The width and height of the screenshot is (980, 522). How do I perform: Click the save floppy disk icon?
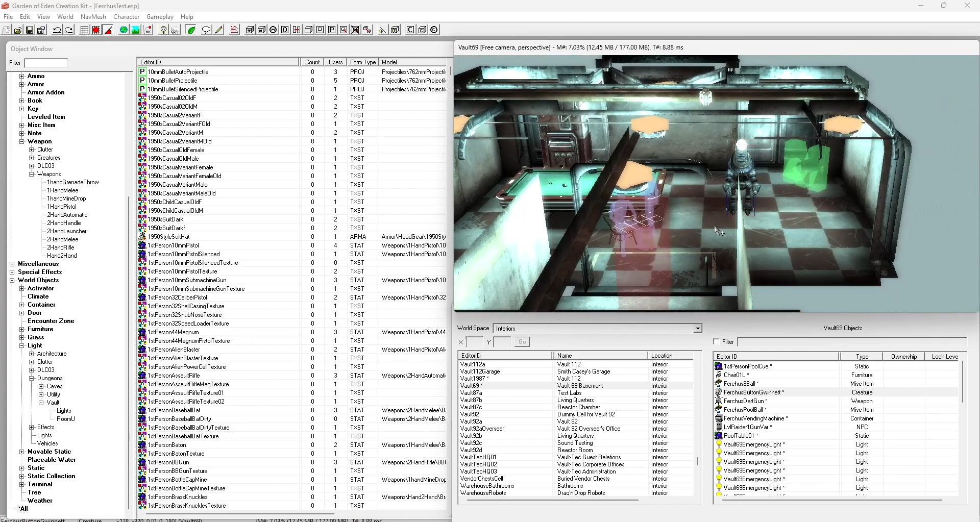pyautogui.click(x=30, y=30)
